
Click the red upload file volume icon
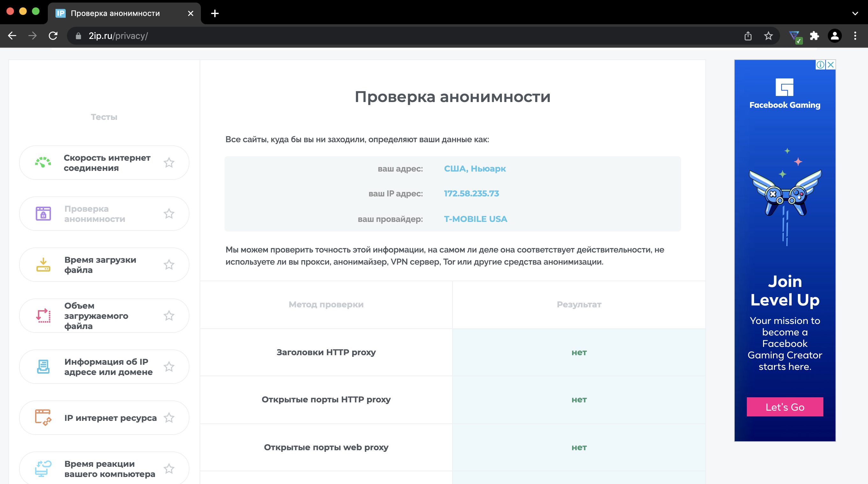[x=43, y=316]
